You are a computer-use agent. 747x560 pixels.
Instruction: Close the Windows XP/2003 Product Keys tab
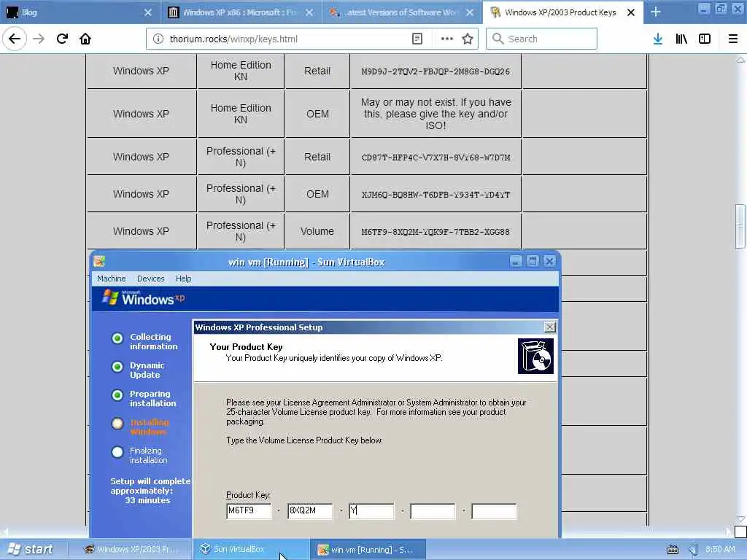tap(631, 12)
